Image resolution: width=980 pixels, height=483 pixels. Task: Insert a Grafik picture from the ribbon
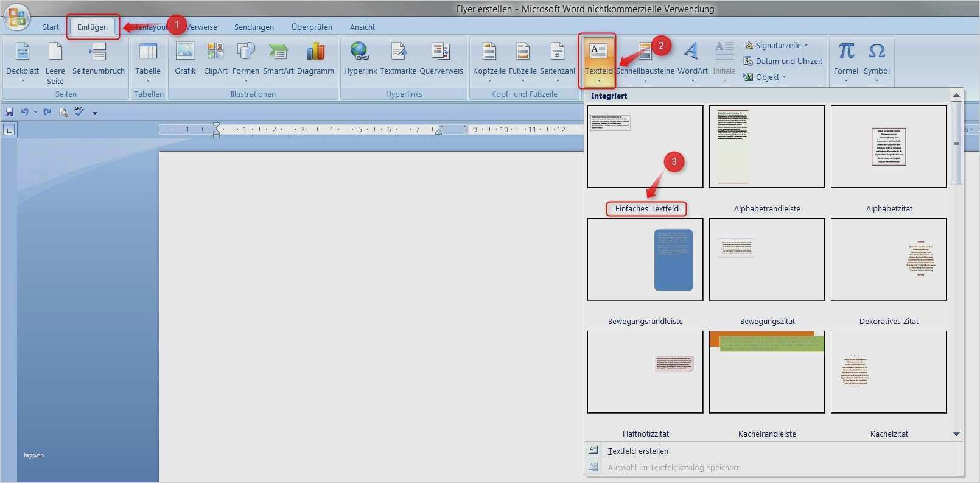[185, 59]
